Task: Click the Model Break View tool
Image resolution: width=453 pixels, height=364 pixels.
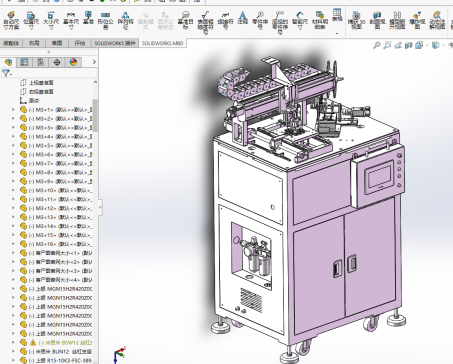Action: [397, 20]
